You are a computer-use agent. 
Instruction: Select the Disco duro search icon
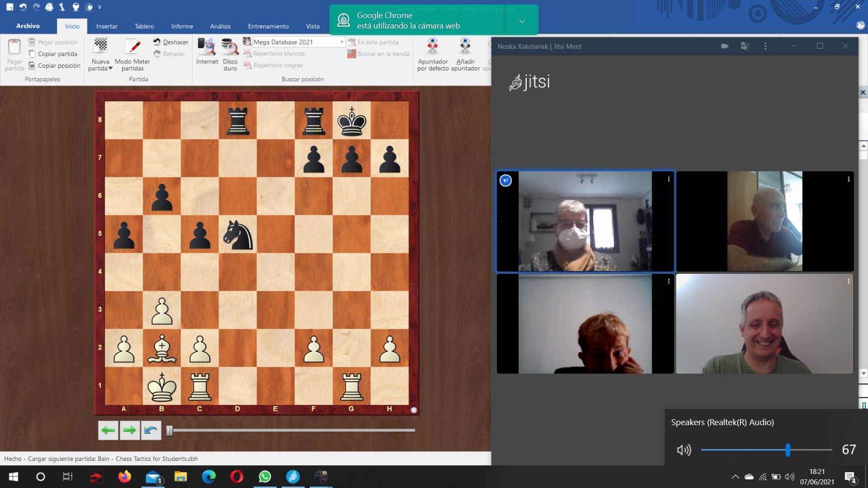click(x=230, y=47)
